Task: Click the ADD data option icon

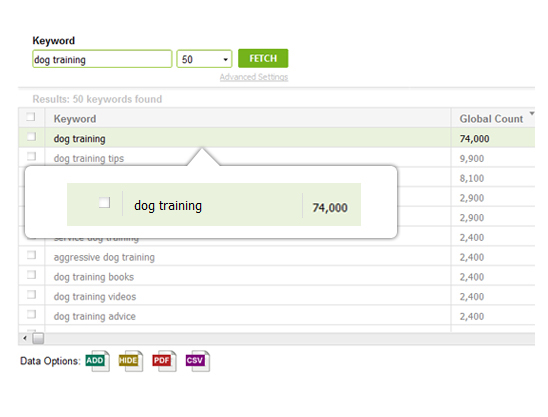Action: 98,361
